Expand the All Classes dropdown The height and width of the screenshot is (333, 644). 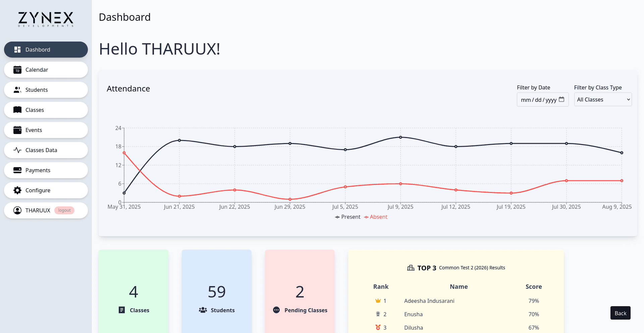click(603, 99)
